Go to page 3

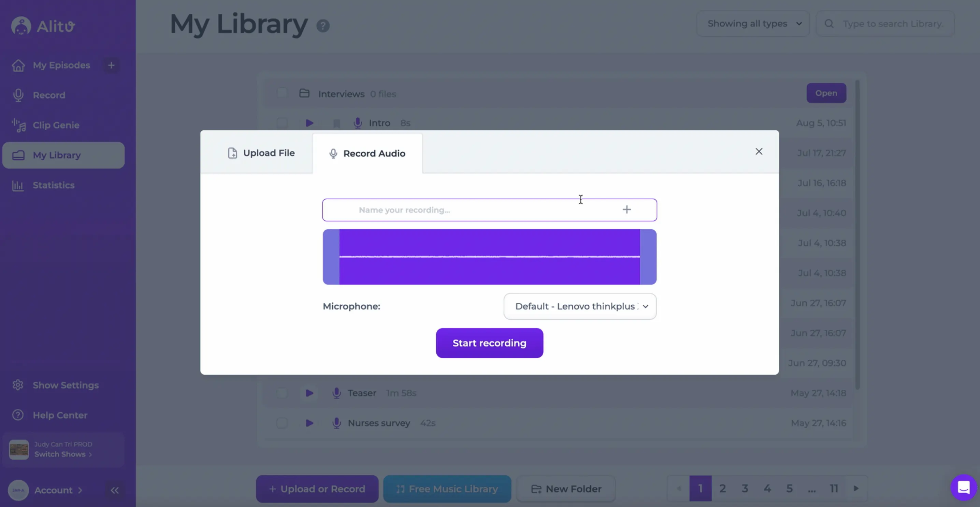[x=745, y=488]
